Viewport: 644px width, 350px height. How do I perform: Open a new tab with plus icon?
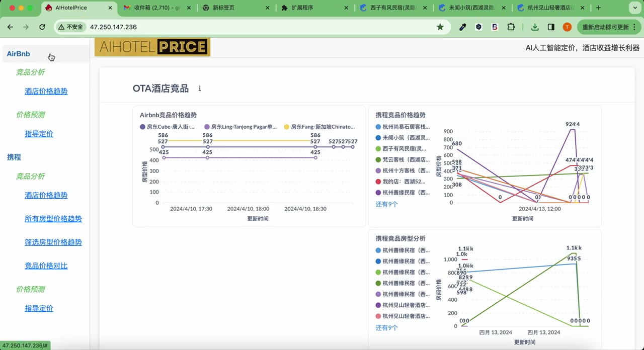click(x=598, y=8)
